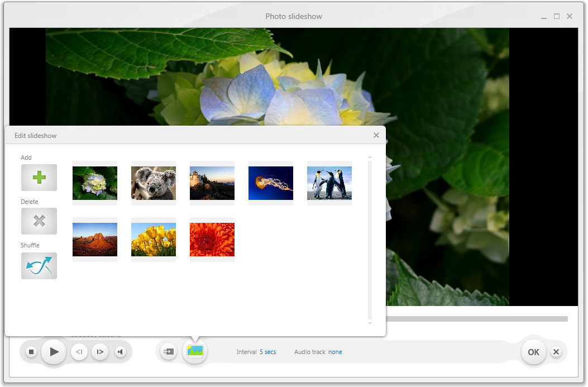Mute the slideshow audio

121,352
